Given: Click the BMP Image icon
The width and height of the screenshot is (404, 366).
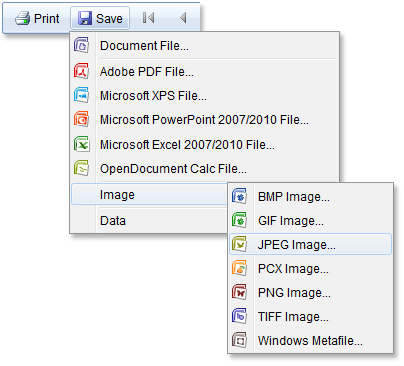Looking at the screenshot, I should point(239,196).
